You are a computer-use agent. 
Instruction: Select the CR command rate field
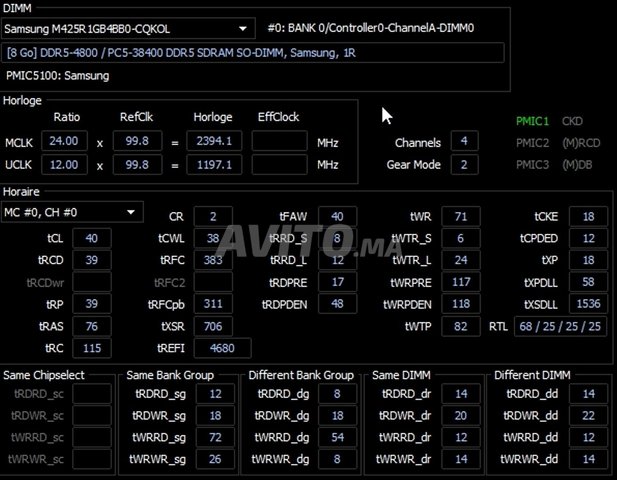tap(213, 216)
